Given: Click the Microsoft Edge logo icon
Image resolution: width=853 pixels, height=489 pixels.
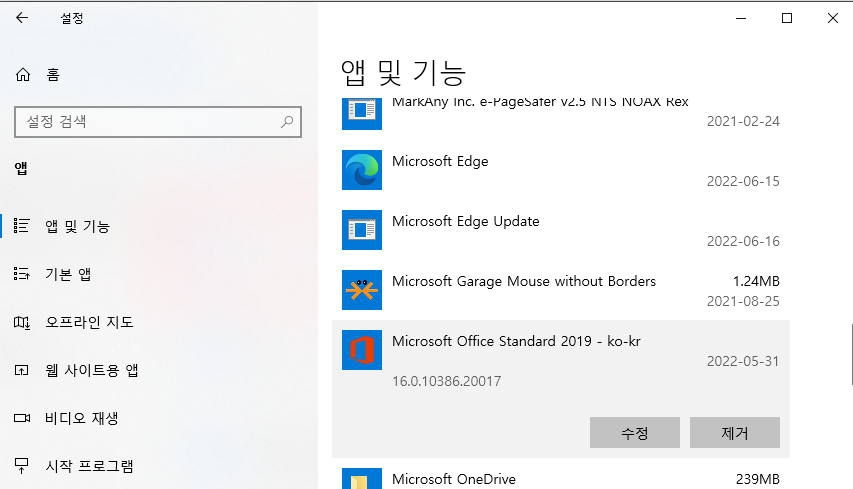Looking at the screenshot, I should coord(362,170).
